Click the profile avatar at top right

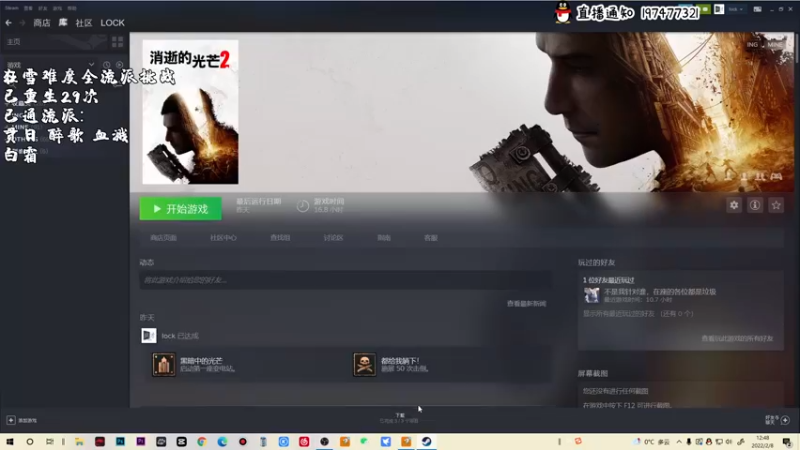[x=719, y=9]
